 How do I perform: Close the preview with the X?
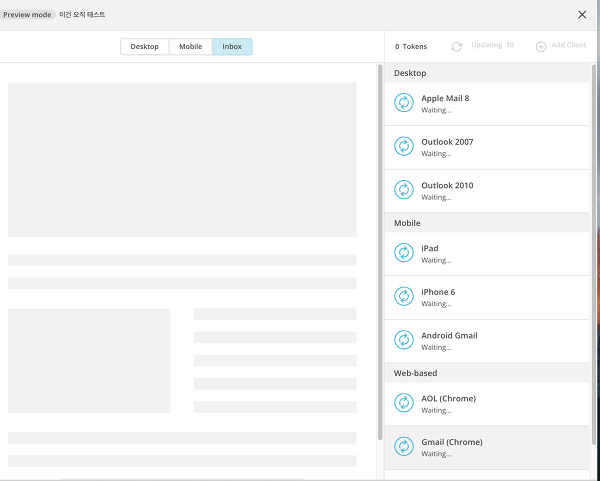(582, 15)
